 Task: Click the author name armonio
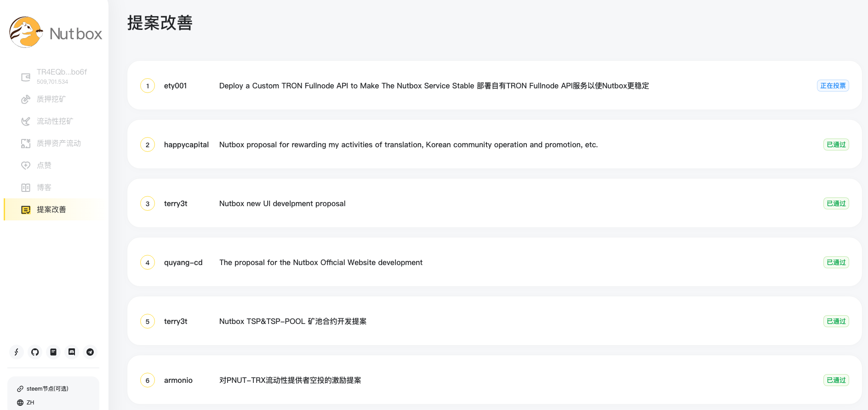[178, 380]
